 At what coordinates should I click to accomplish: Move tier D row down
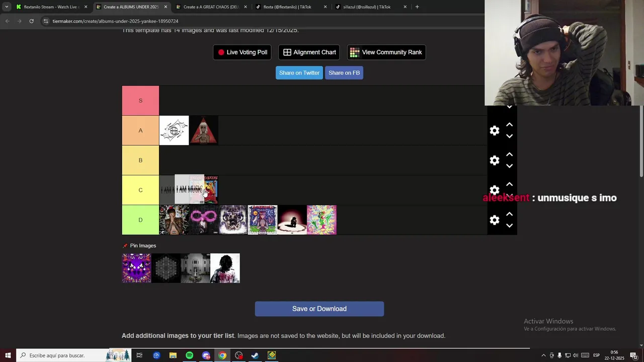pos(509,226)
